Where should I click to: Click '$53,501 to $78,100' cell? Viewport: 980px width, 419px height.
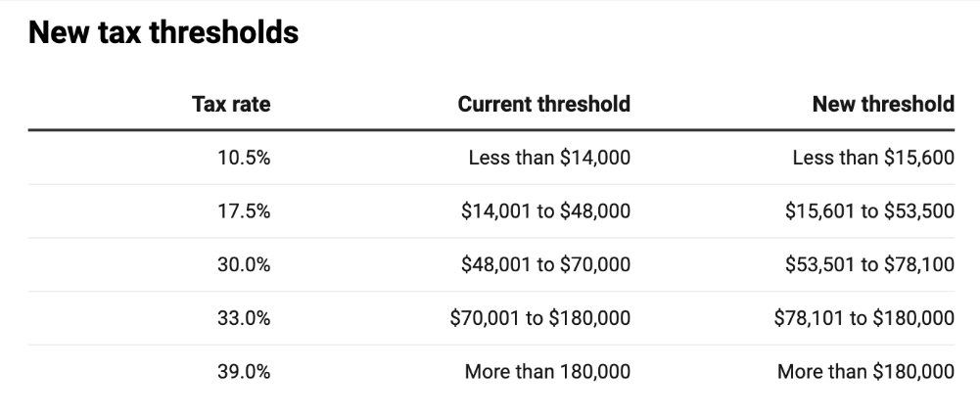869,264
